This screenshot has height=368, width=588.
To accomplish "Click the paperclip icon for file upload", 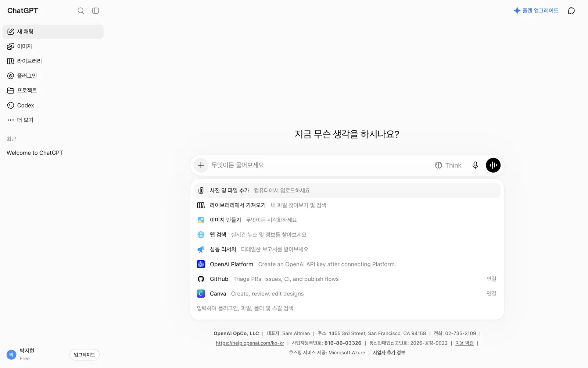I will tap(201, 191).
